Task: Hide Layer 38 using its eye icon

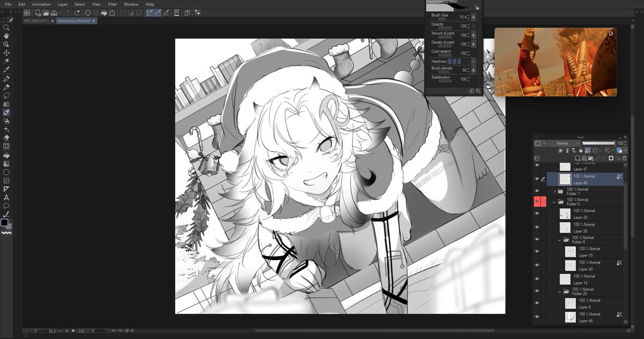Action: point(537,227)
